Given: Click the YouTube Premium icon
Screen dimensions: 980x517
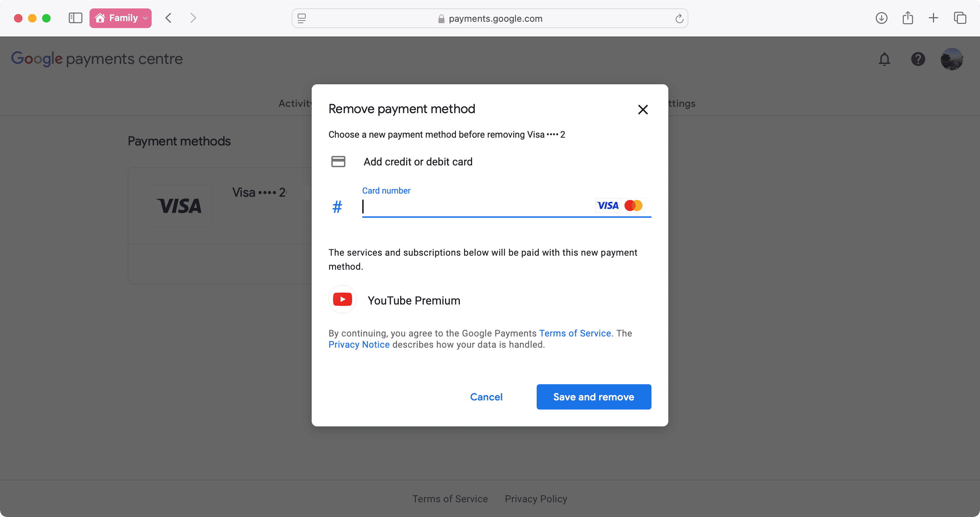Looking at the screenshot, I should 342,300.
